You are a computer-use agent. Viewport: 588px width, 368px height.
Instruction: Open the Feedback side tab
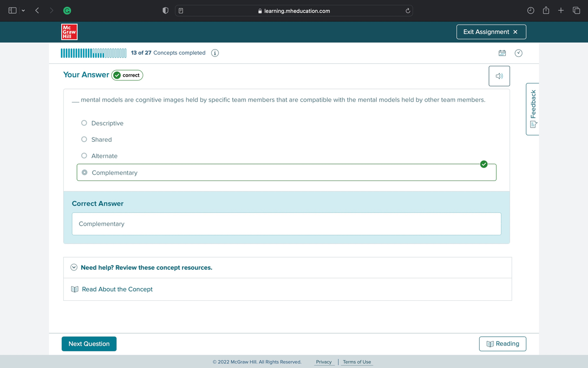(x=533, y=109)
